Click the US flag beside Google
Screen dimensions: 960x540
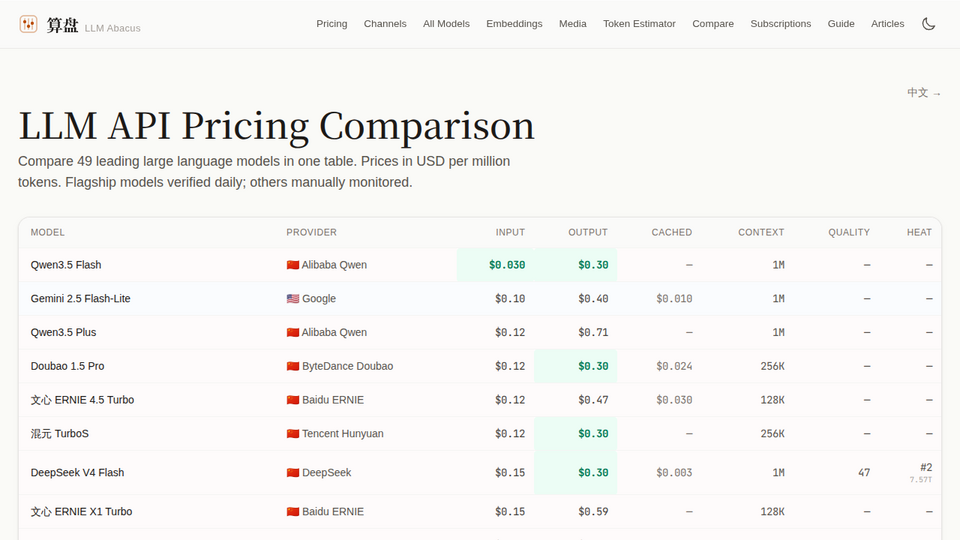coord(293,299)
